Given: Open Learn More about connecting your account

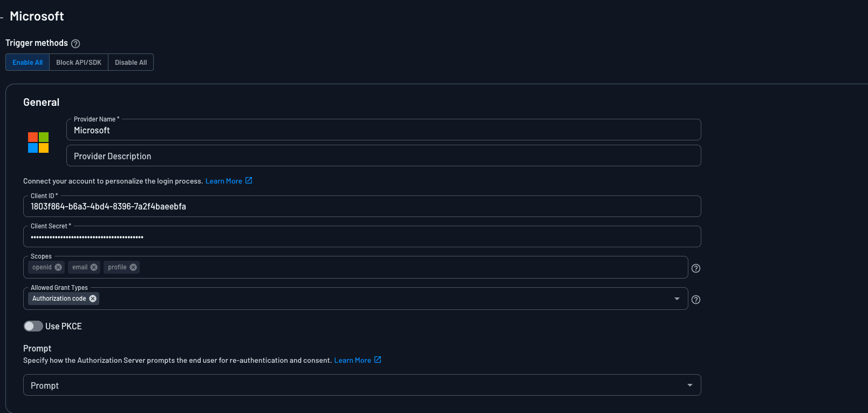Looking at the screenshot, I should coord(224,181).
